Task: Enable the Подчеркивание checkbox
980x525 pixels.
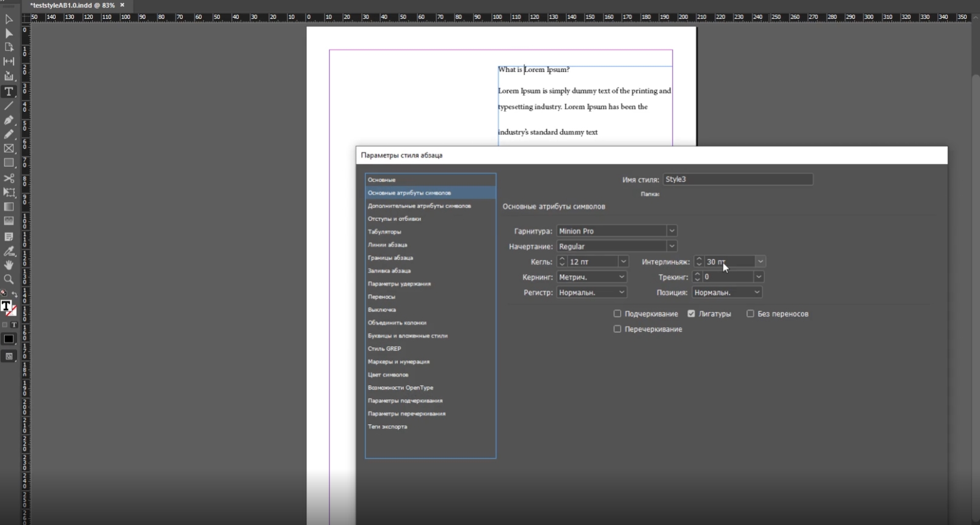Action: click(617, 314)
